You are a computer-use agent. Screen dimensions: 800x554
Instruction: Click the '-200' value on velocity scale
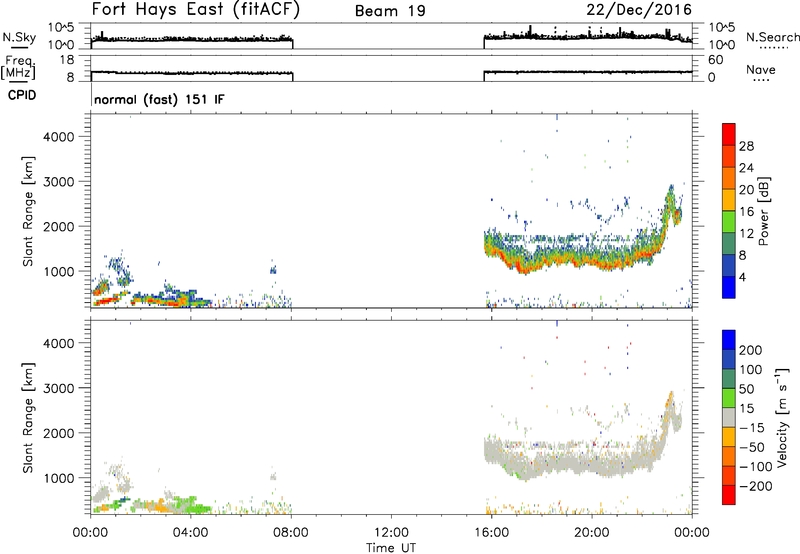pyautogui.click(x=756, y=486)
